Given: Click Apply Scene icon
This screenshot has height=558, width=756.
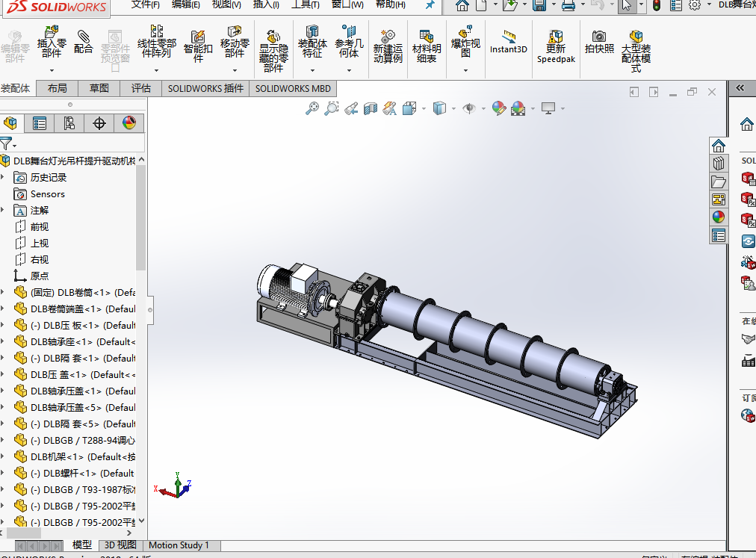Looking at the screenshot, I should [518, 108].
